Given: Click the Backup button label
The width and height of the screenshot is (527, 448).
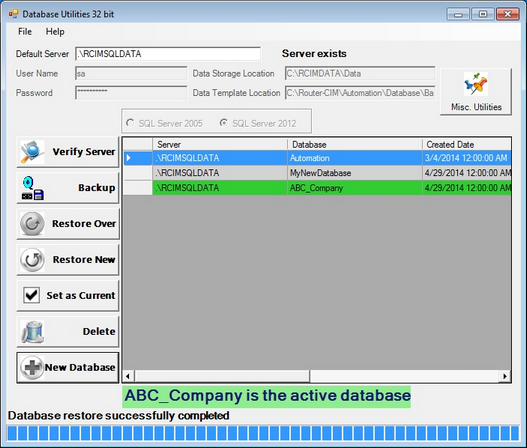Looking at the screenshot, I should click(97, 188).
